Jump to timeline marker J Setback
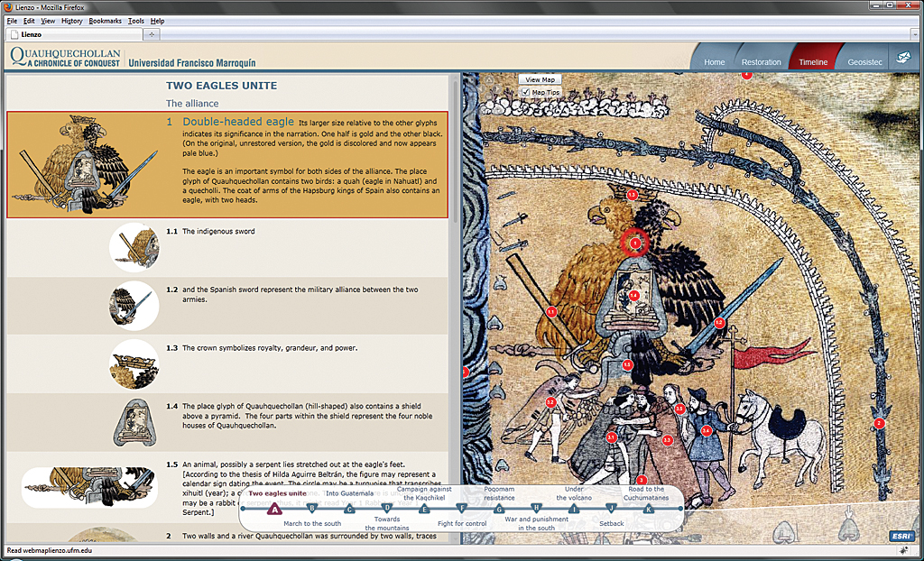 click(x=611, y=509)
